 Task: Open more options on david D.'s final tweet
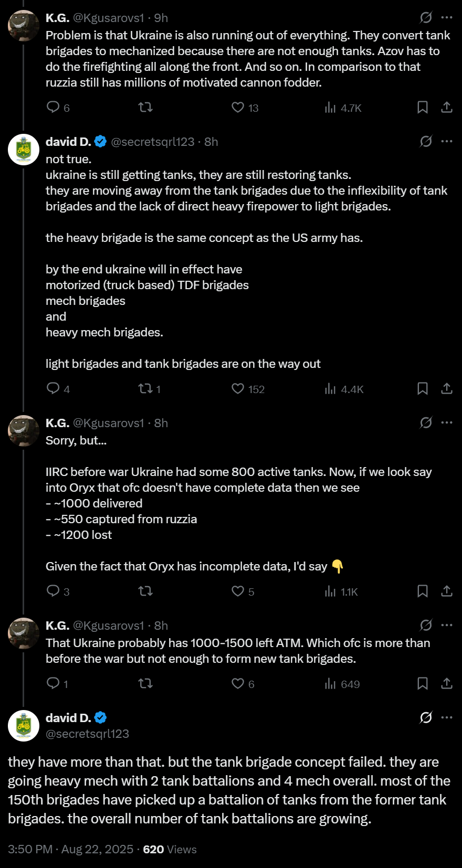[x=447, y=717]
